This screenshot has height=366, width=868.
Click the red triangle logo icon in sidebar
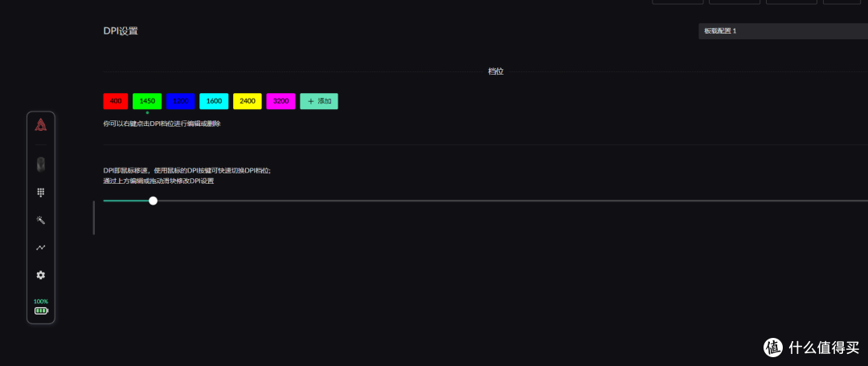point(40,125)
